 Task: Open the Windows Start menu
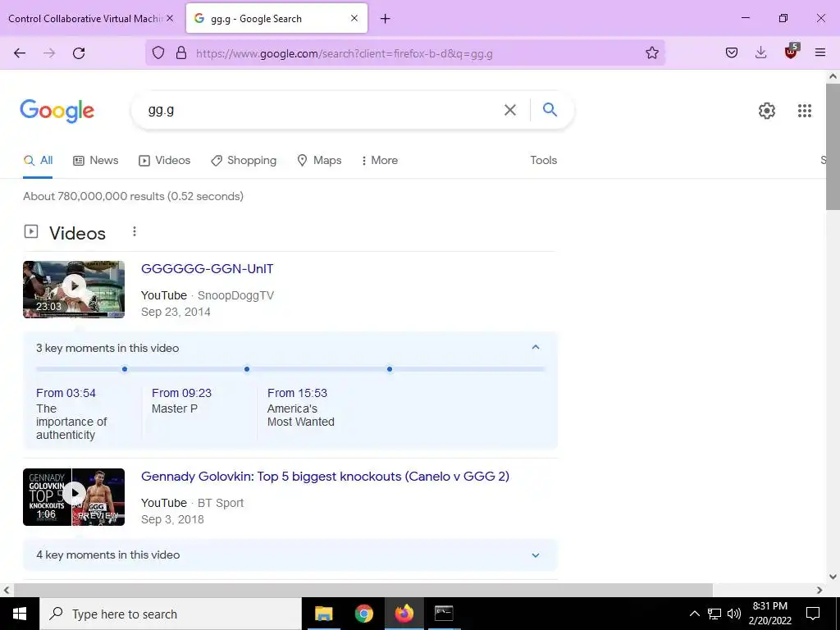[20, 614]
